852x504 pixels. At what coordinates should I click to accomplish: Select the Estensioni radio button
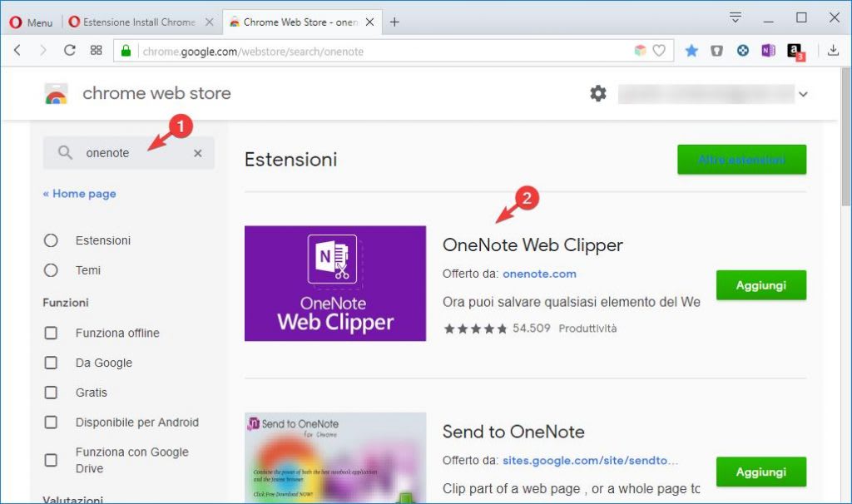51,240
